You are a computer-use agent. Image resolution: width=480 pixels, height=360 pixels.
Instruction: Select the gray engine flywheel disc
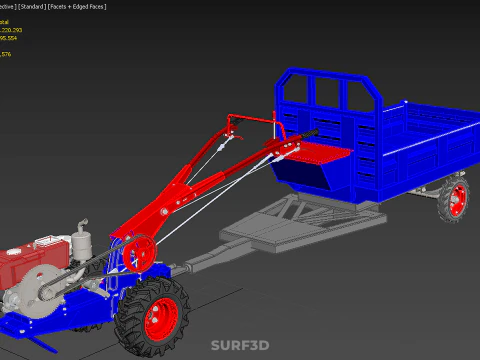tap(42, 292)
